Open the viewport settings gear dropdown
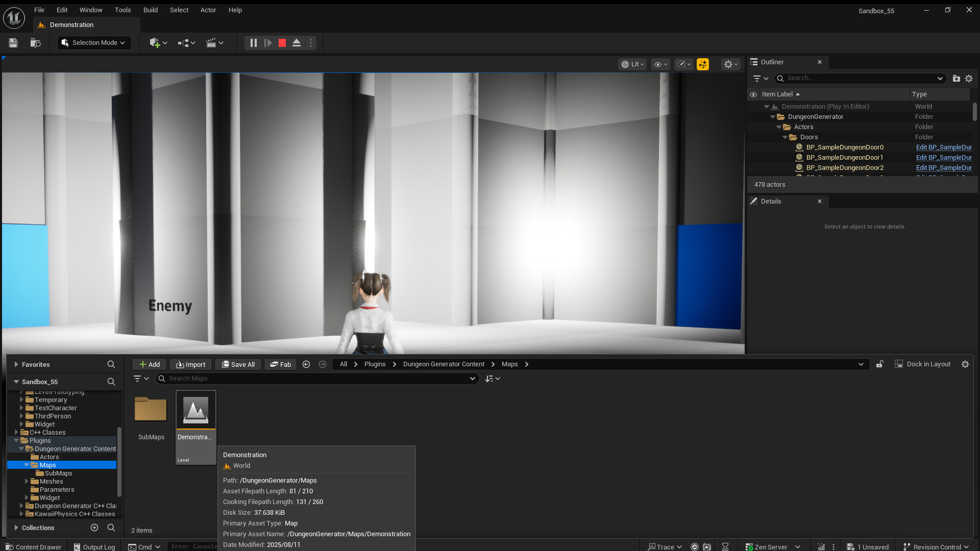The height and width of the screenshot is (551, 980). (731, 64)
